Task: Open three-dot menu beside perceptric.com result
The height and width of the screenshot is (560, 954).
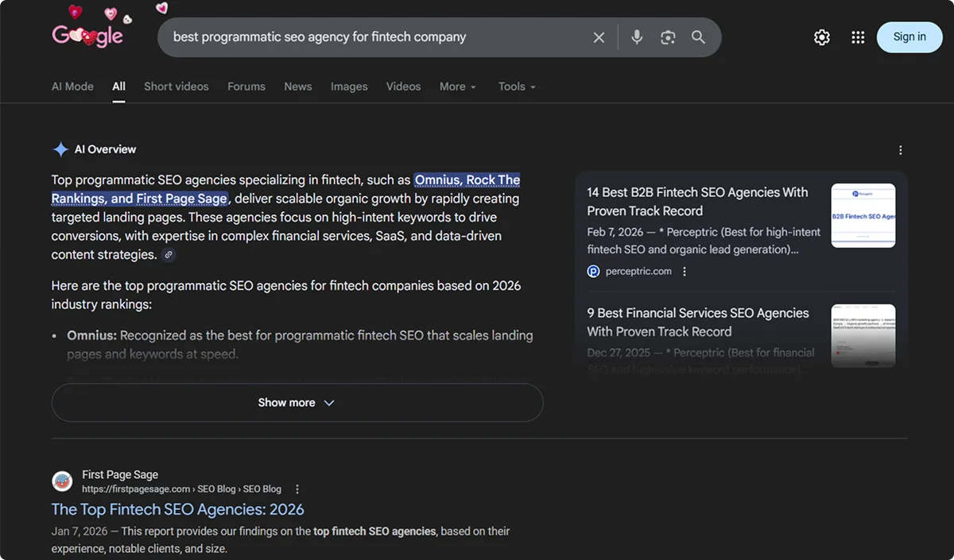Action: coord(684,271)
